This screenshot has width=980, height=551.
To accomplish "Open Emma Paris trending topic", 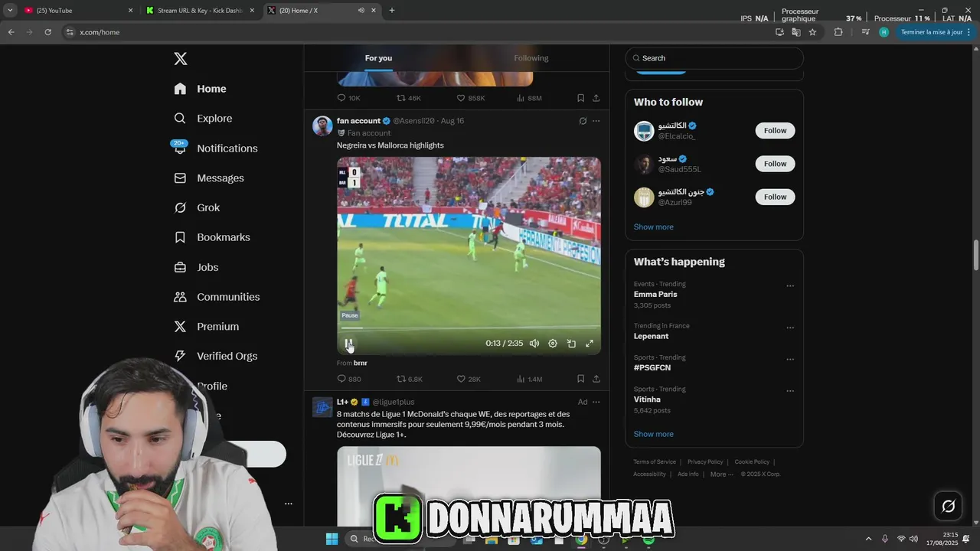I will tap(655, 295).
